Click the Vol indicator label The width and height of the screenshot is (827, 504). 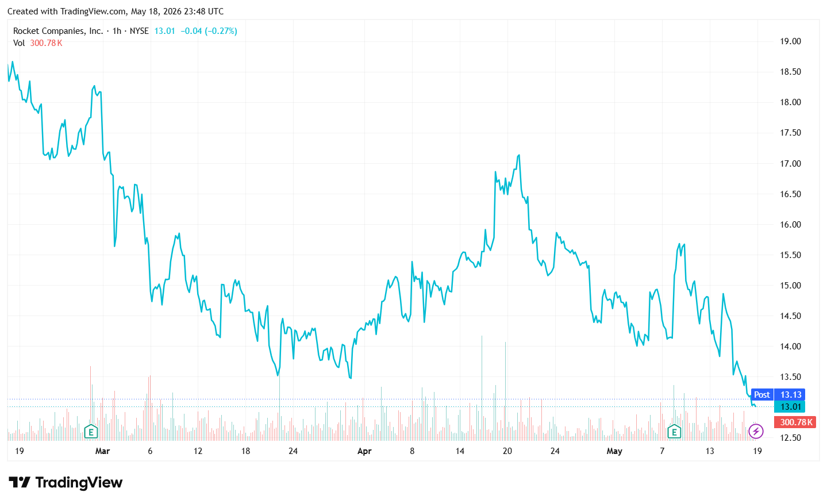coord(19,43)
